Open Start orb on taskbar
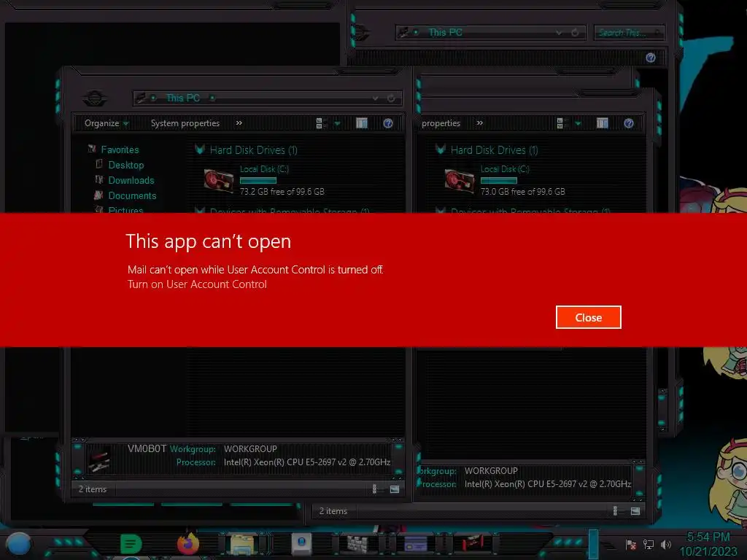 19,543
